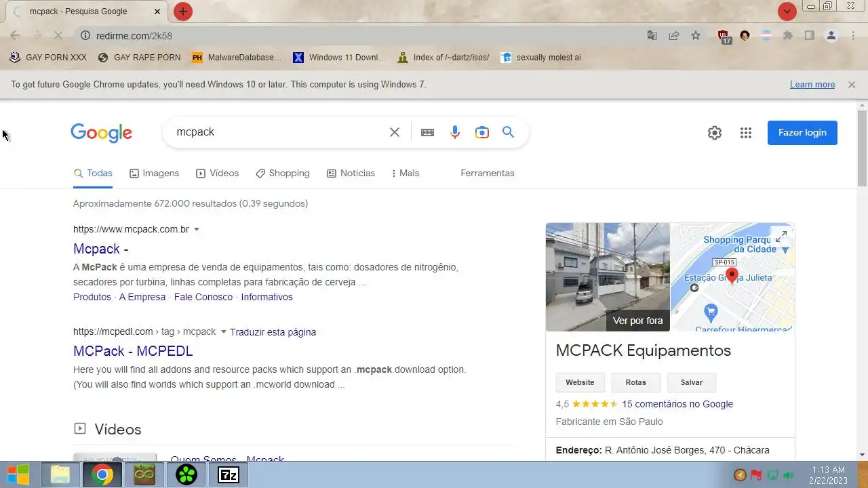Open the Chrome profile avatar icon
Viewport: 868px width, 488px height.
tap(831, 36)
